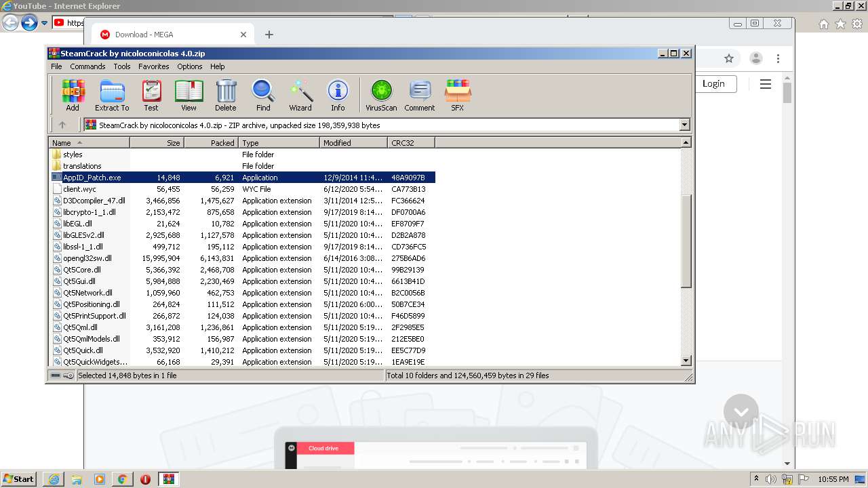
Task: Sort files by Type column
Action: pos(279,142)
